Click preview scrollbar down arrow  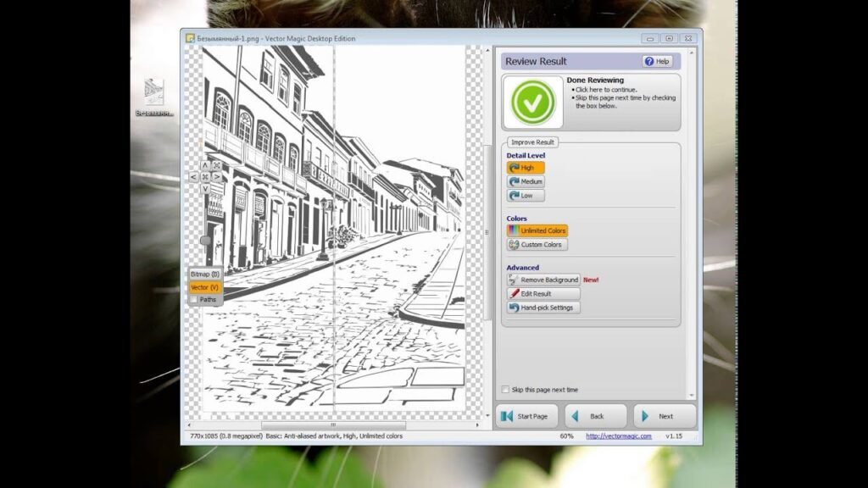[487, 415]
